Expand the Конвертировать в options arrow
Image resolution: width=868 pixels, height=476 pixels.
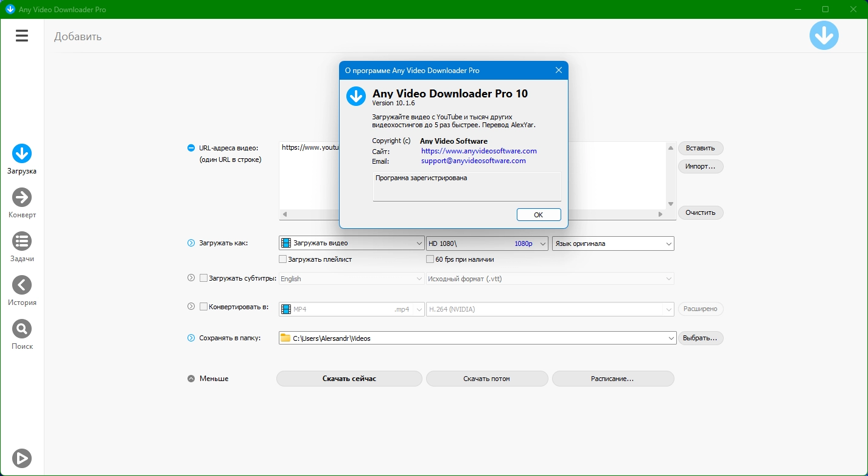pyautogui.click(x=191, y=307)
